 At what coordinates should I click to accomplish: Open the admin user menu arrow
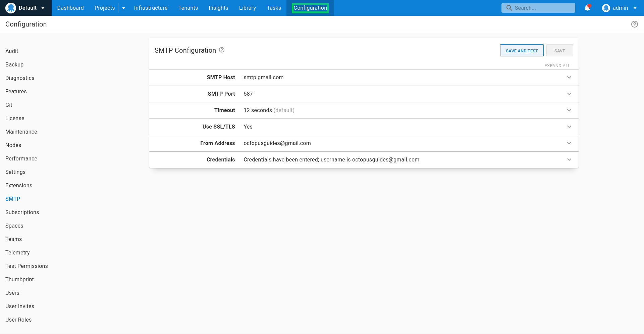[635, 8]
